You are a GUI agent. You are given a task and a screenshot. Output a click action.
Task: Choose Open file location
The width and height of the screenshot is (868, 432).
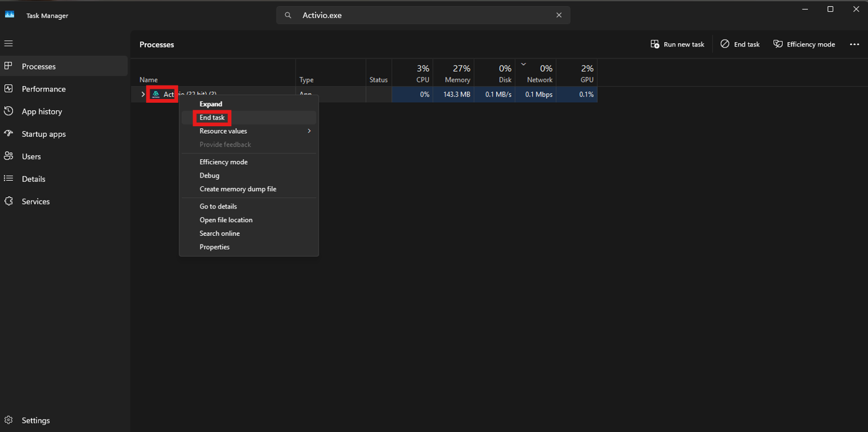pyautogui.click(x=226, y=220)
